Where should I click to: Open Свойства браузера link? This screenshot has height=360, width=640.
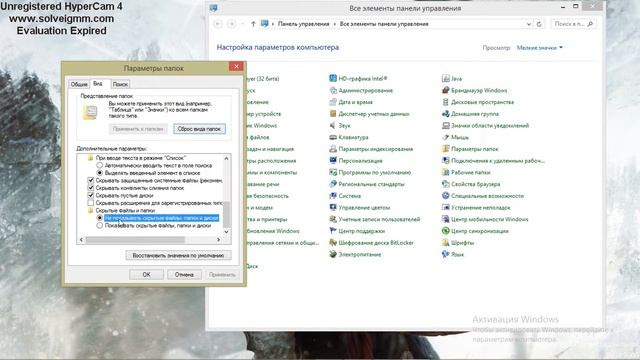[476, 184]
